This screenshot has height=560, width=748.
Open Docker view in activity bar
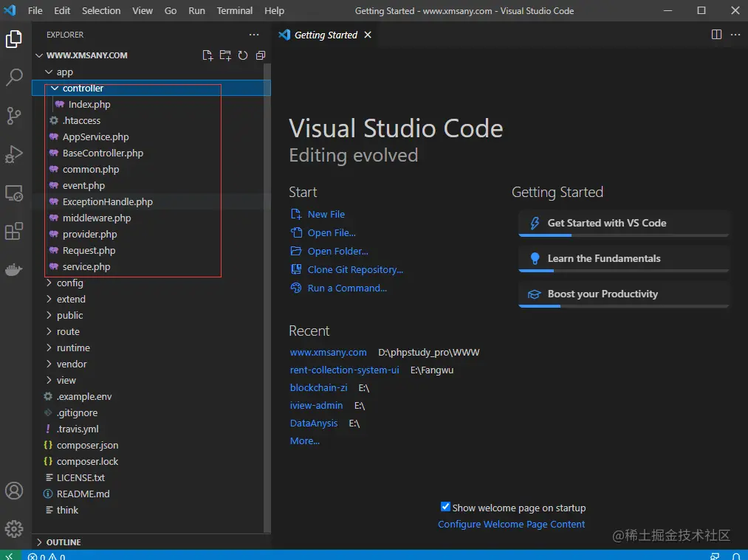[14, 270]
